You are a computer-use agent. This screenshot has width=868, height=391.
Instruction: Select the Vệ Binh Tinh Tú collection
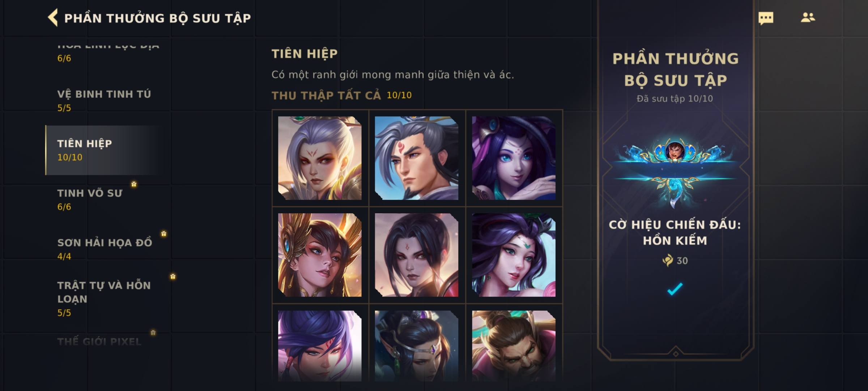point(104,101)
